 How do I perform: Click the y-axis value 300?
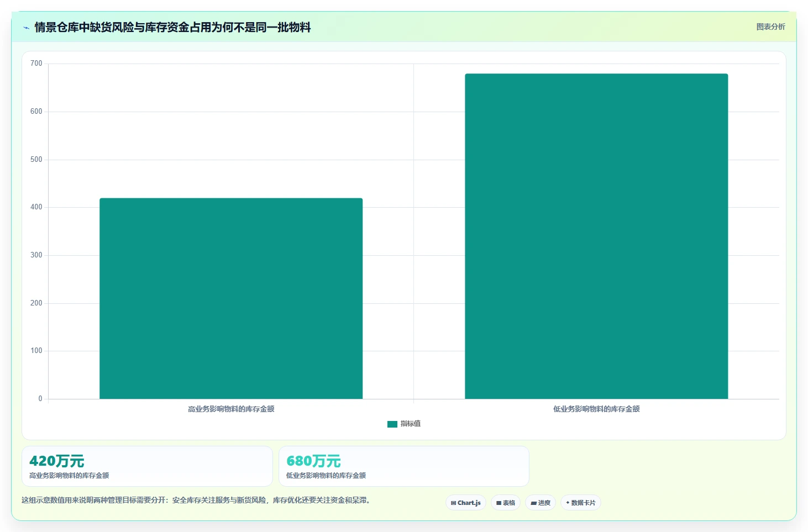[36, 255]
